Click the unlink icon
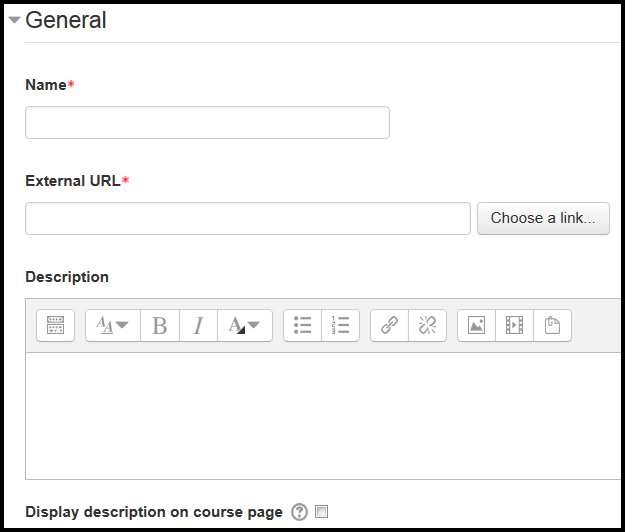The width and height of the screenshot is (625, 532). click(427, 325)
